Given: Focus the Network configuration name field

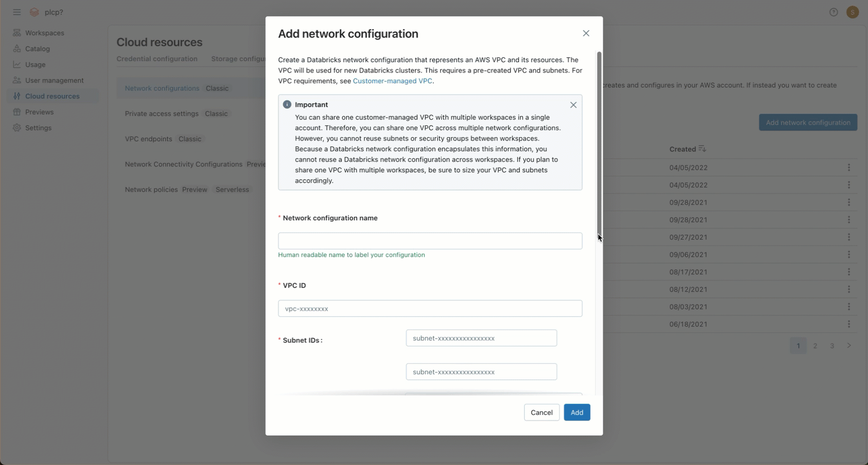Looking at the screenshot, I should pos(430,241).
